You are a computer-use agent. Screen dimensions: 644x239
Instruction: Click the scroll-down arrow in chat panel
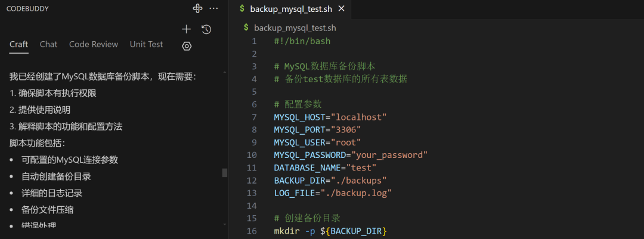[225, 224]
